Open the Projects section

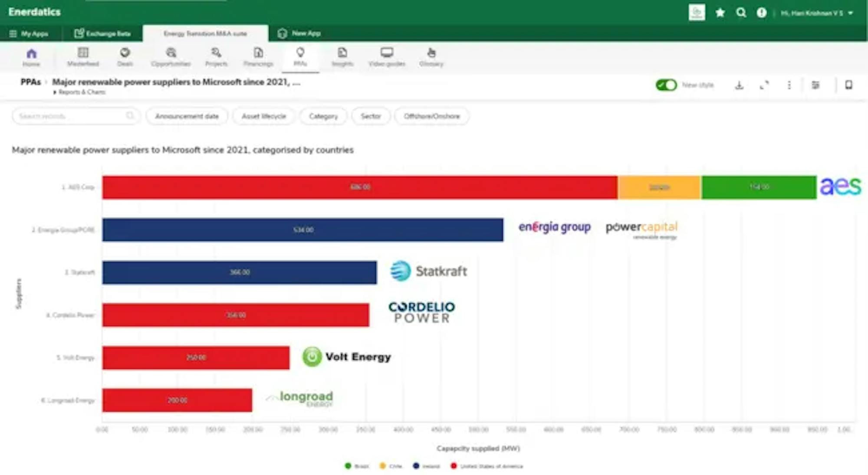216,57
